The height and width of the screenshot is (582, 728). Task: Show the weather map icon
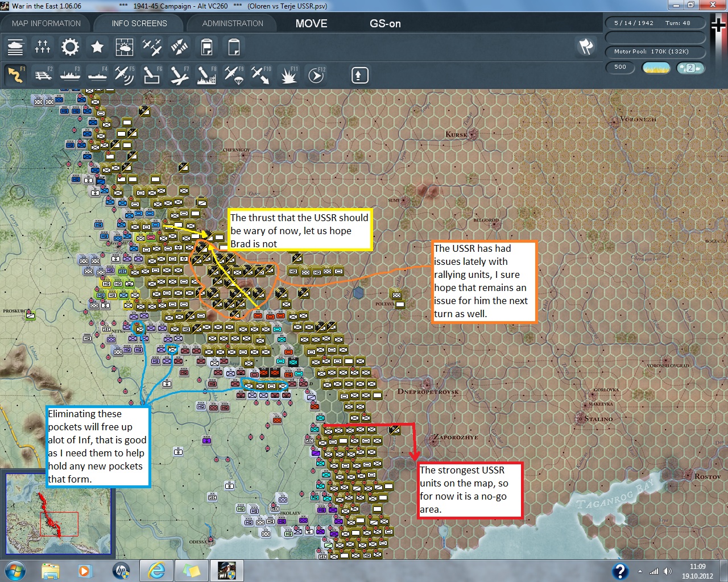[x=125, y=47]
